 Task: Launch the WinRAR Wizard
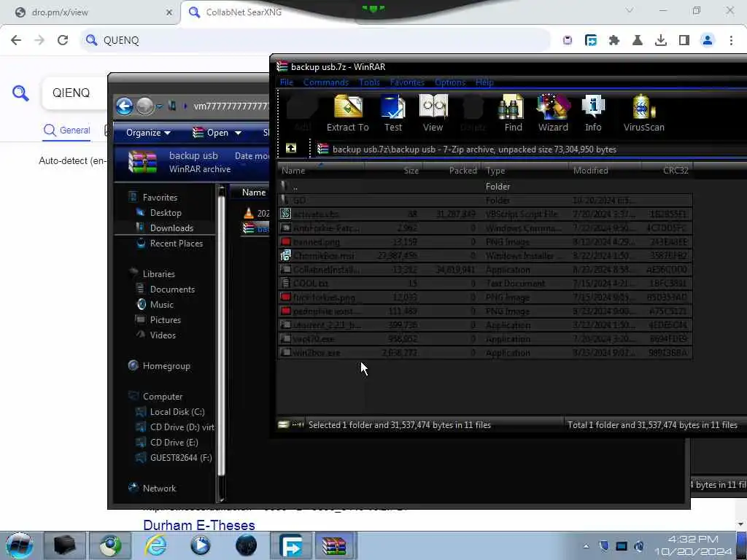click(553, 113)
